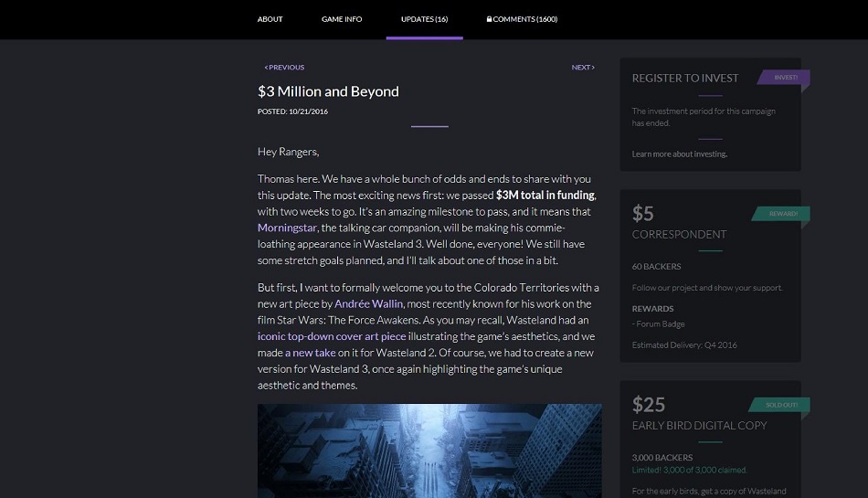Select the $25 Early Bird Digital Copy heading
The image size is (868, 498).
(x=699, y=426)
